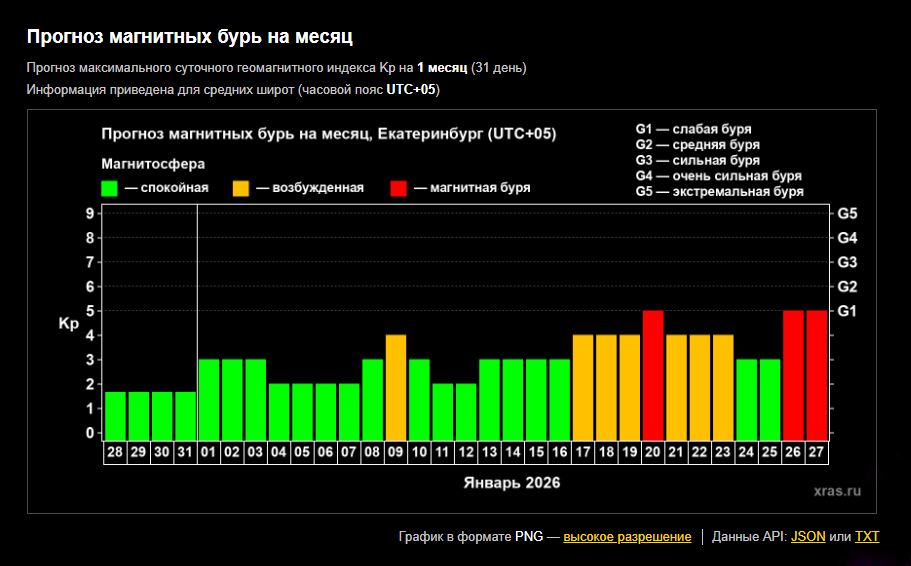Screen dimensions: 911x566
Task: Select the orange bar for January 23
Action: pyautogui.click(x=723, y=387)
